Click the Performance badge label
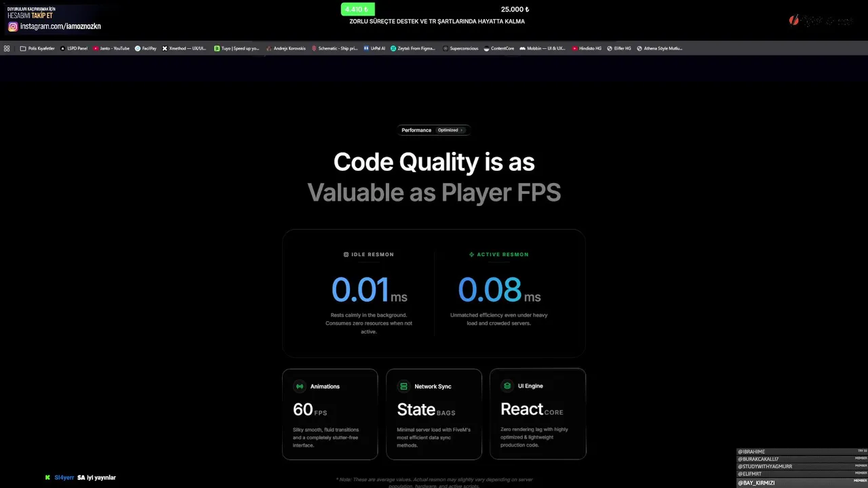Screen dimensions: 868x488 pyautogui.click(x=416, y=130)
